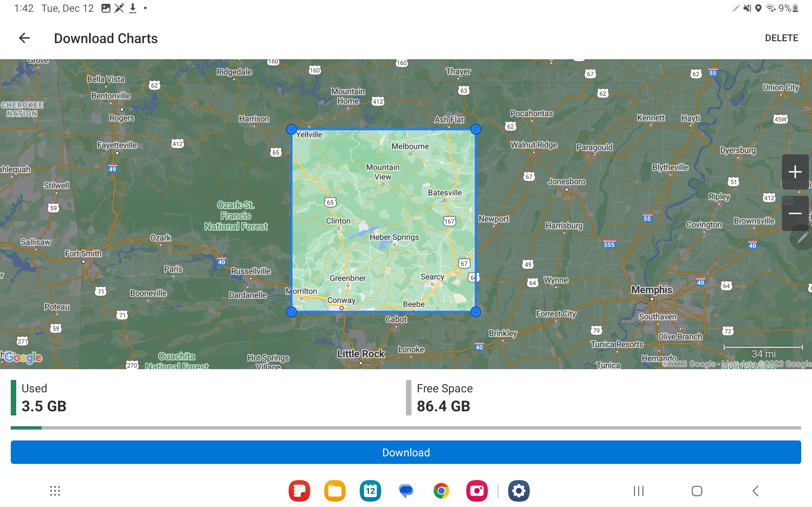Click the storage usage progress bar
This screenshot has height=507, width=812.
(x=406, y=428)
